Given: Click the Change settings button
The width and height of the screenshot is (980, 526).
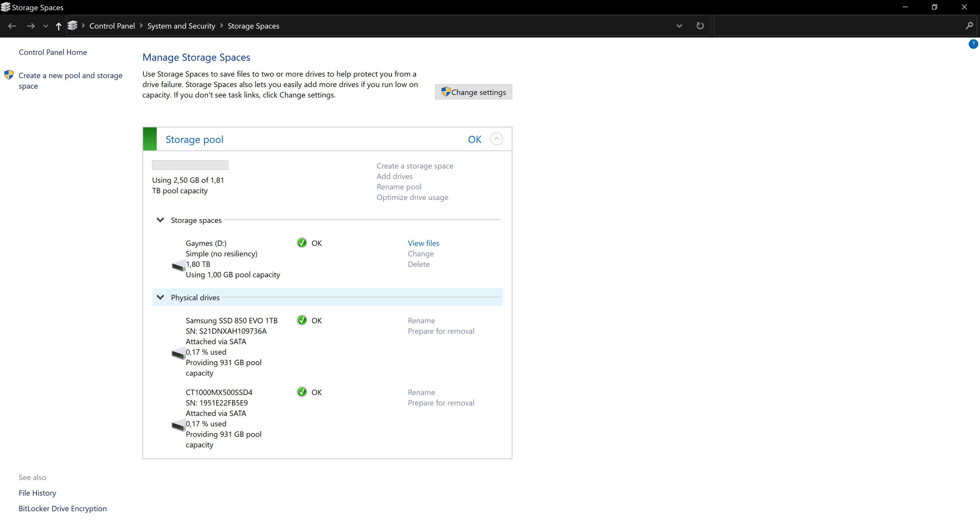Looking at the screenshot, I should click(x=473, y=92).
